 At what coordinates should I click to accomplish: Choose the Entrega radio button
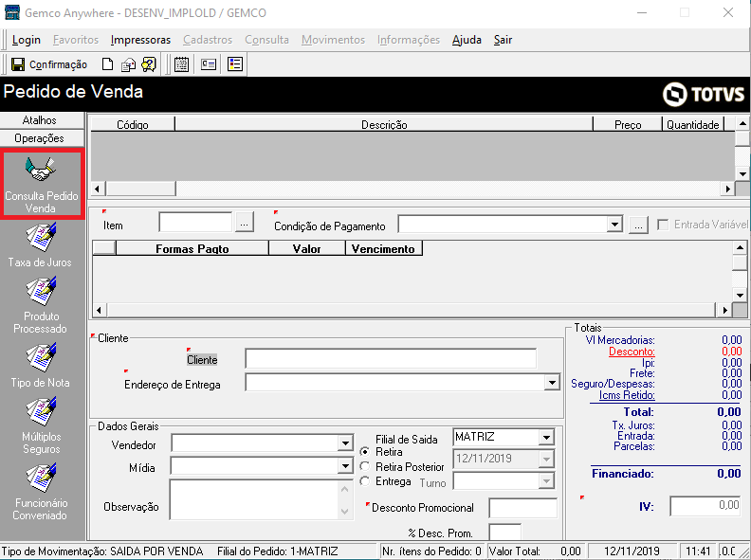(x=364, y=481)
